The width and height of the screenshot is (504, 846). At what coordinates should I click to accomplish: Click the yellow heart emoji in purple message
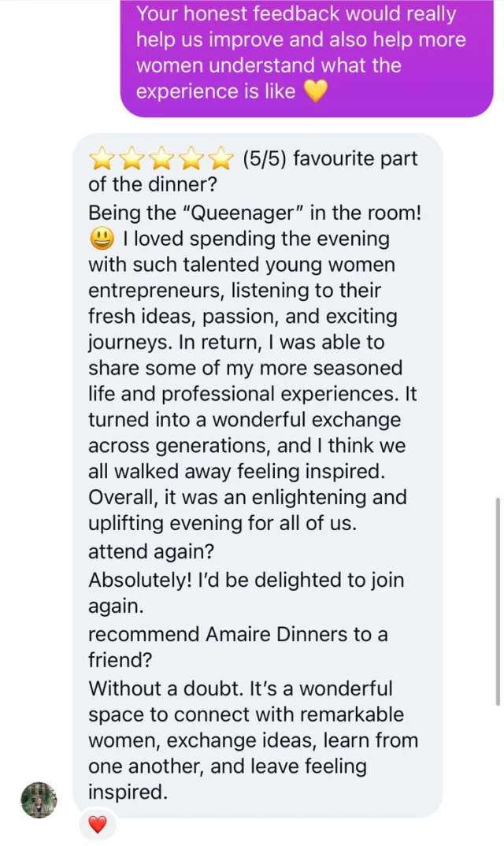coord(316,91)
